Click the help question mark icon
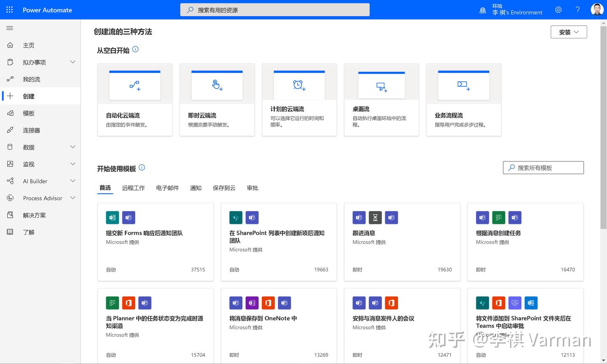The image size is (607, 364). 577,9
